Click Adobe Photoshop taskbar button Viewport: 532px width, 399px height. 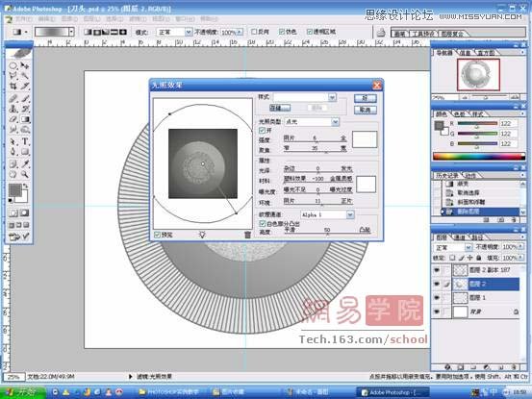pos(393,392)
